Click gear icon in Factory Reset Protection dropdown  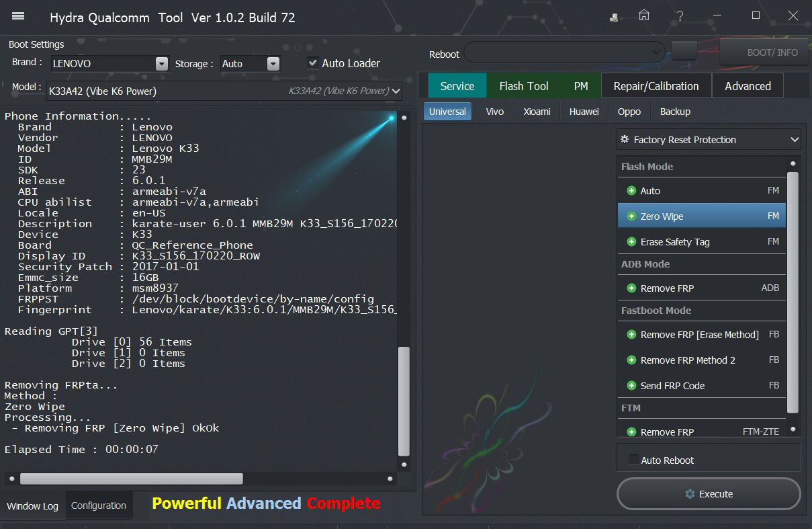click(x=625, y=140)
